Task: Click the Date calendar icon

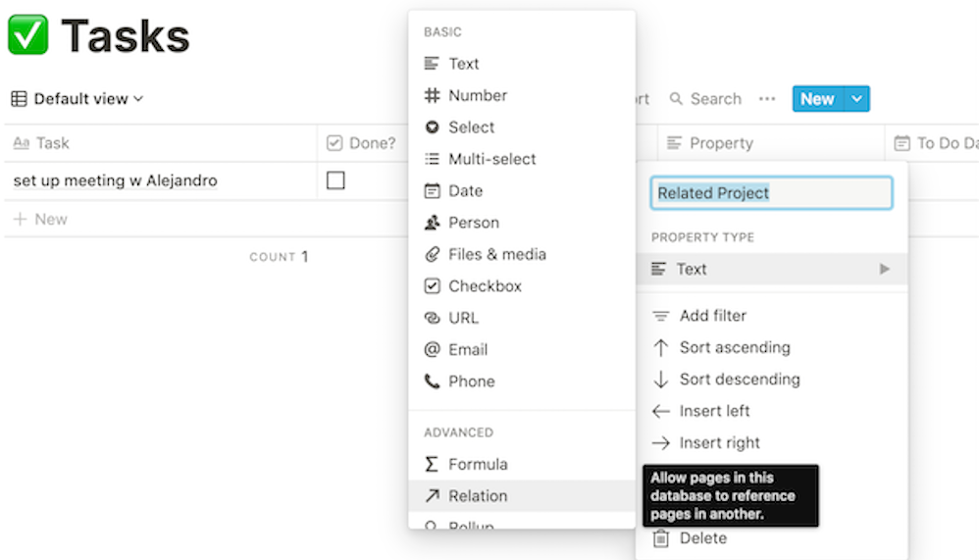Action: [432, 191]
